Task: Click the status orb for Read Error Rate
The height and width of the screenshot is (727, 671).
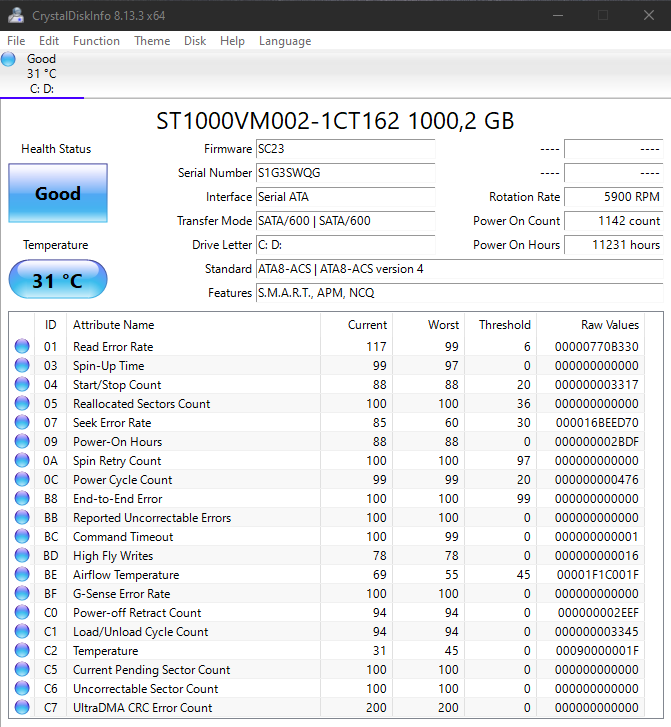Action: click(x=22, y=346)
